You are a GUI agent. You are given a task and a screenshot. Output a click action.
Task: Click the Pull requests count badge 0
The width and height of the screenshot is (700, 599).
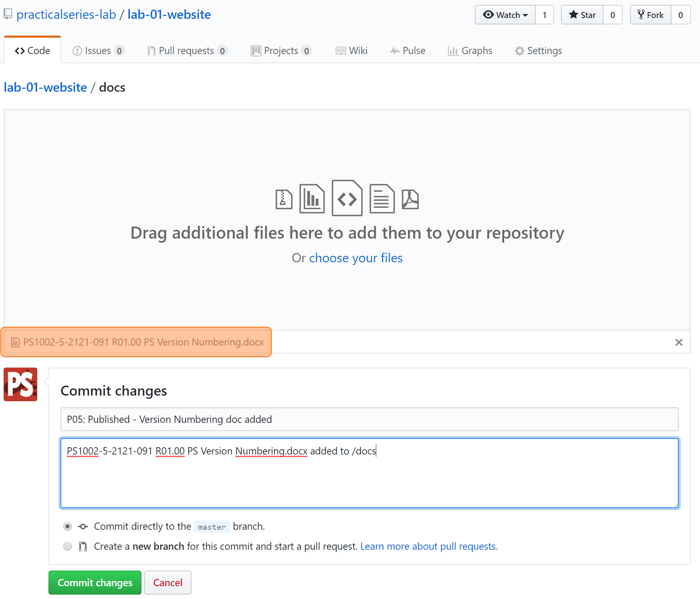click(x=222, y=51)
